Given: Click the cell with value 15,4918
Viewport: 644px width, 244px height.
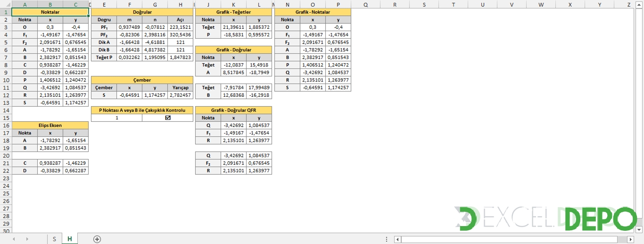Looking at the screenshot, I should coord(259,65).
